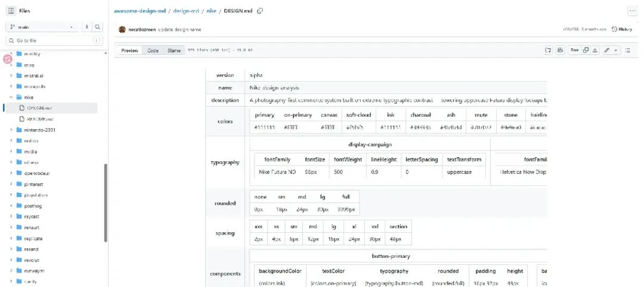Open necatiozmen author profile link
644x287 pixels.
pos(142,30)
